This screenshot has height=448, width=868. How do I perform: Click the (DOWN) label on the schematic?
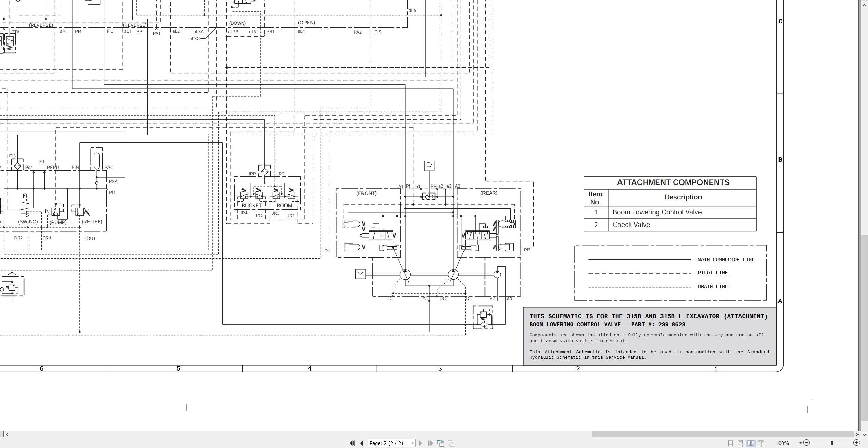tap(237, 23)
